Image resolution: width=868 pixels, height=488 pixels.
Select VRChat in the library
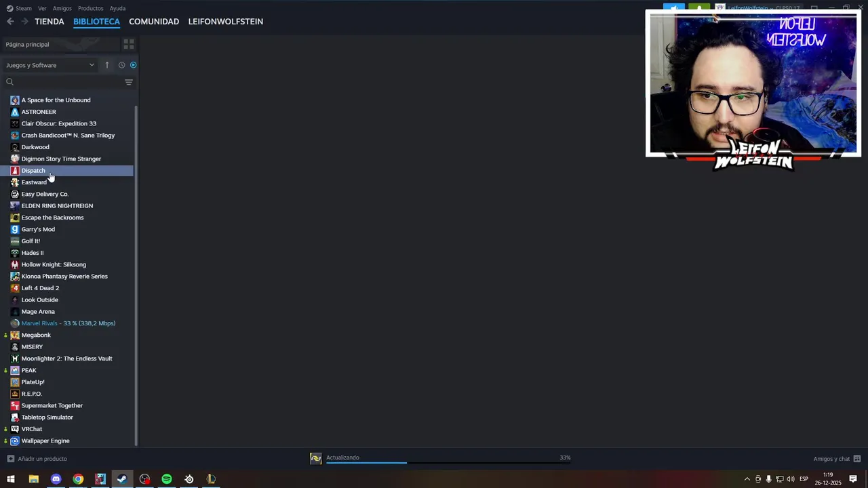pyautogui.click(x=32, y=429)
